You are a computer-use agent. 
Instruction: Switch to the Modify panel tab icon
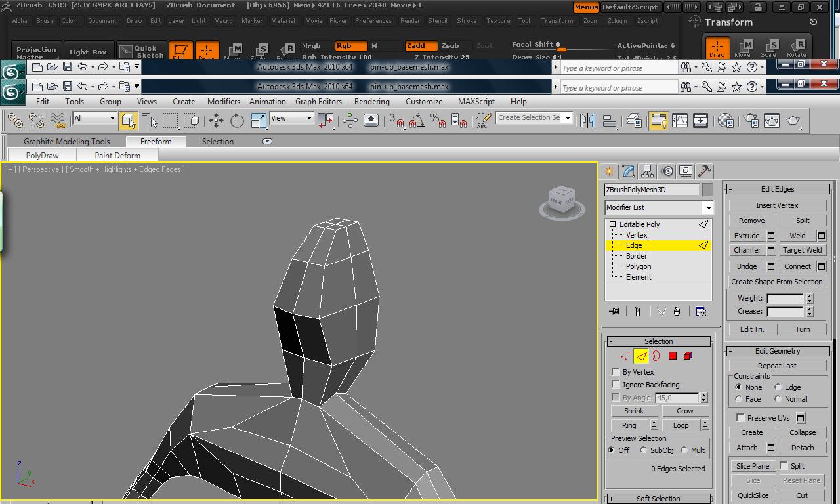[x=628, y=171]
